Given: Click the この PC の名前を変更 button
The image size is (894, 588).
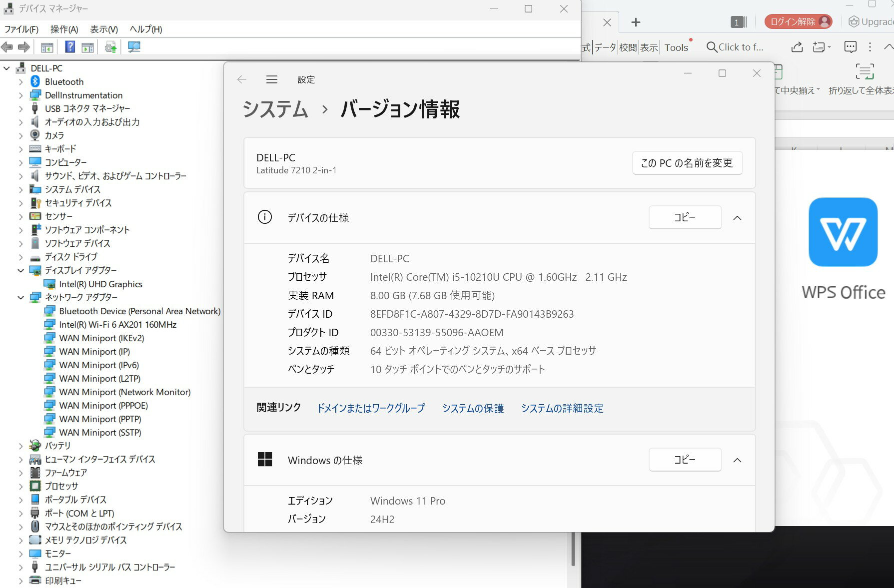Looking at the screenshot, I should (x=687, y=163).
